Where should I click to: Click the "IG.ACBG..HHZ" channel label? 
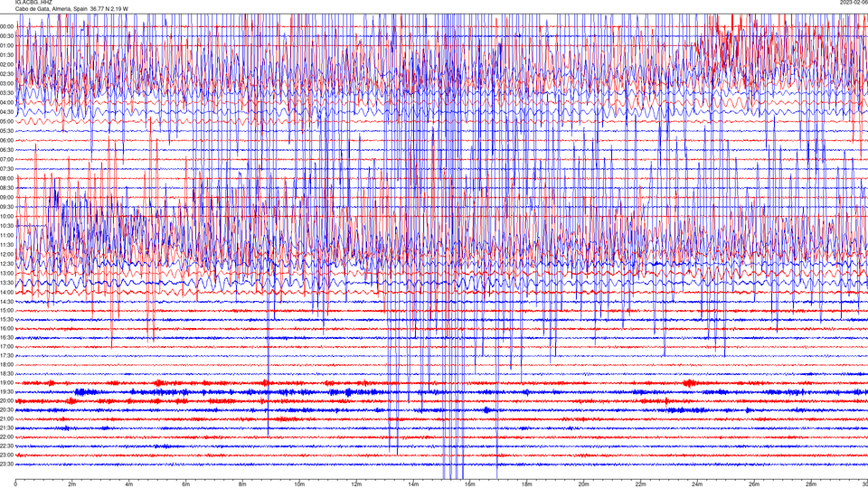[x=33, y=2]
